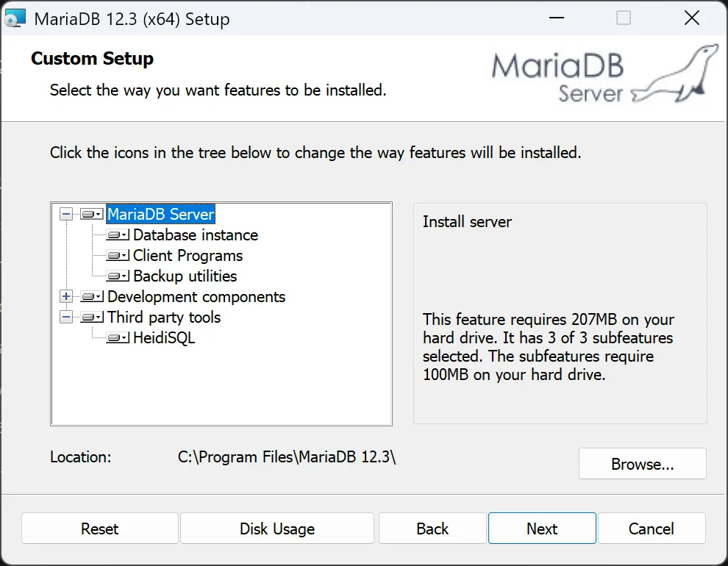Open Database instance feature drive icon
The height and width of the screenshot is (566, 728).
point(118,234)
